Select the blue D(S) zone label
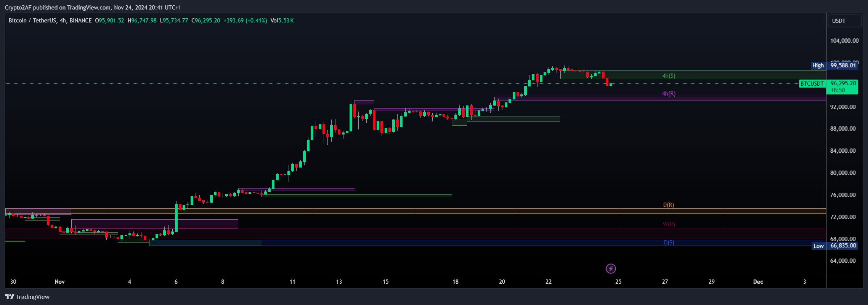Image resolution: width=868 pixels, height=305 pixels. 669,243
